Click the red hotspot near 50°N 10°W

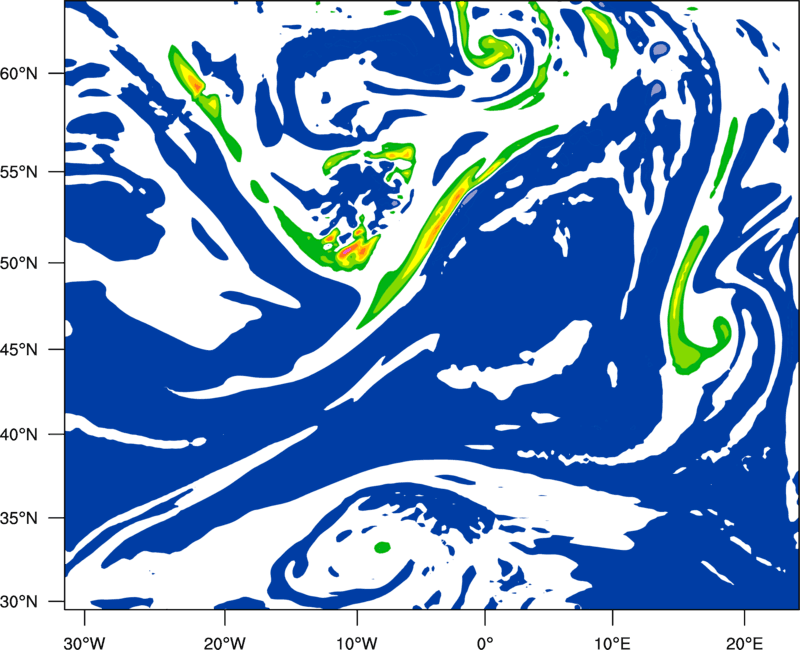352,251
